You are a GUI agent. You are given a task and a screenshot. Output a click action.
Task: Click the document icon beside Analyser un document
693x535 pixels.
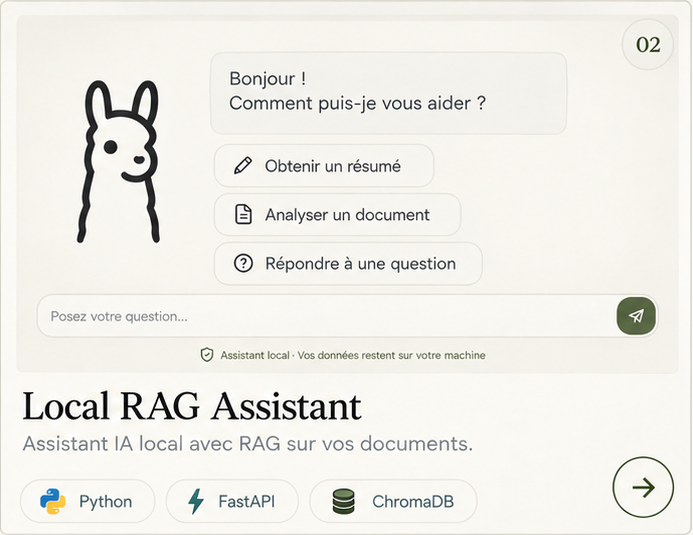click(243, 214)
